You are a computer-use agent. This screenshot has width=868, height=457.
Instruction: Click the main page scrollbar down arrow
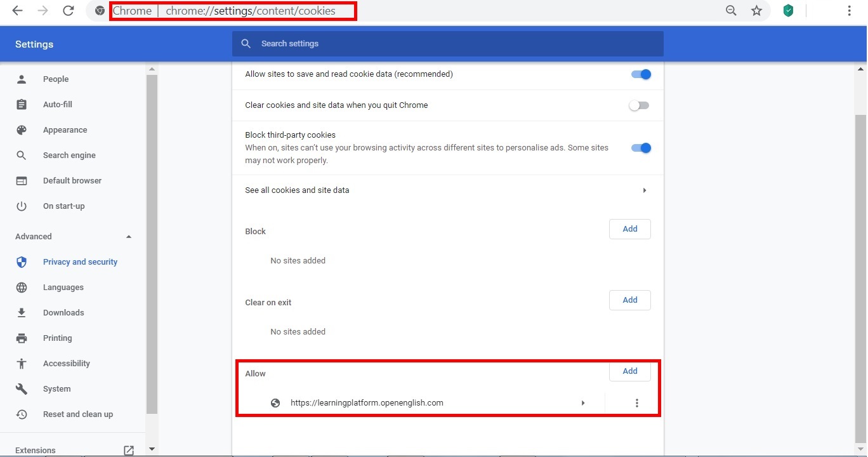861,449
